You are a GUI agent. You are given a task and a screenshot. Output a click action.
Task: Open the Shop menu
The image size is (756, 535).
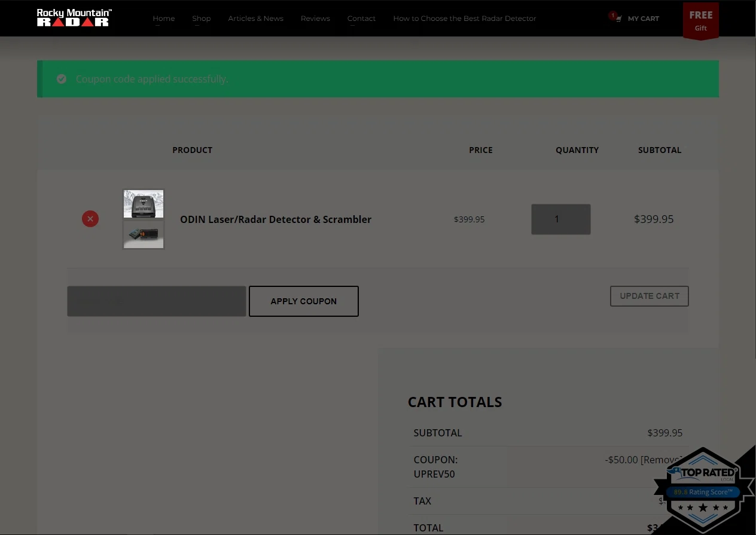pyautogui.click(x=202, y=19)
